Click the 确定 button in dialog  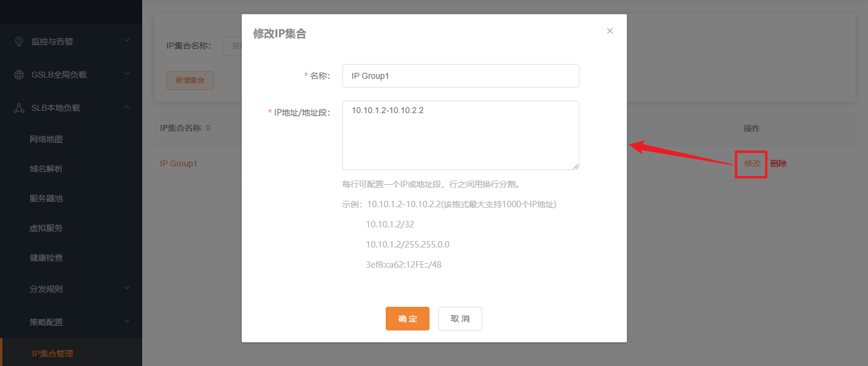pyautogui.click(x=408, y=319)
